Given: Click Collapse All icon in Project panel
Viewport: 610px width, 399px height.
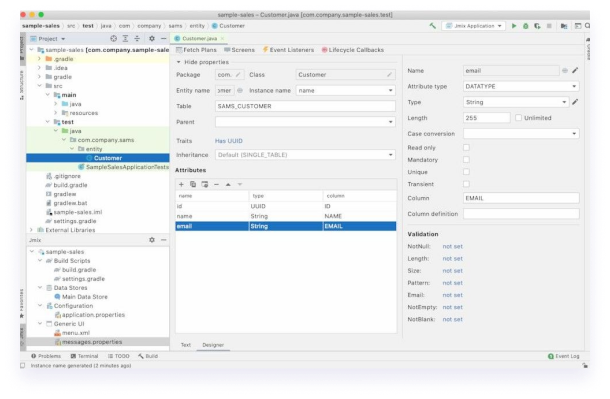Looking at the screenshot, I should pos(137,38).
